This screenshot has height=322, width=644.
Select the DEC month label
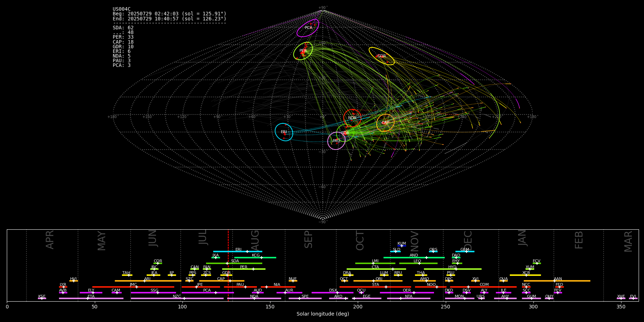point(468,240)
